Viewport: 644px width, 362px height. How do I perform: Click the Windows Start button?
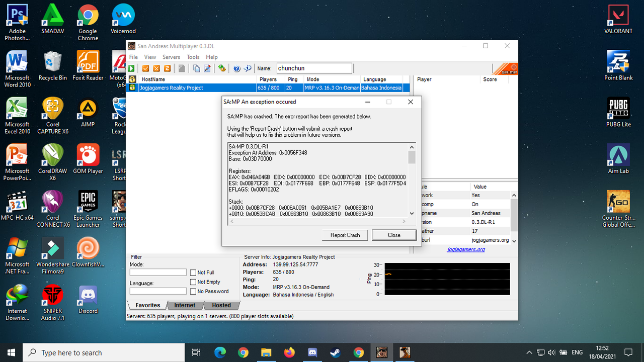point(11,352)
